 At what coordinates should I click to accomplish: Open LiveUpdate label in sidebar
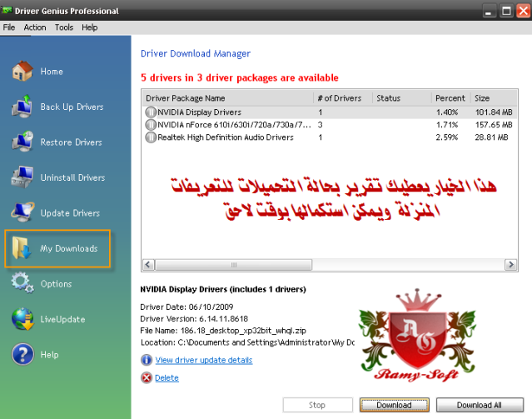[x=62, y=319]
